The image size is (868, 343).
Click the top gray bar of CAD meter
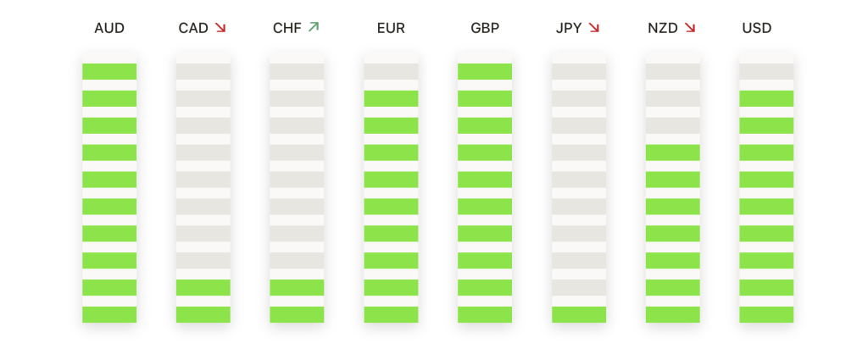pos(203,71)
